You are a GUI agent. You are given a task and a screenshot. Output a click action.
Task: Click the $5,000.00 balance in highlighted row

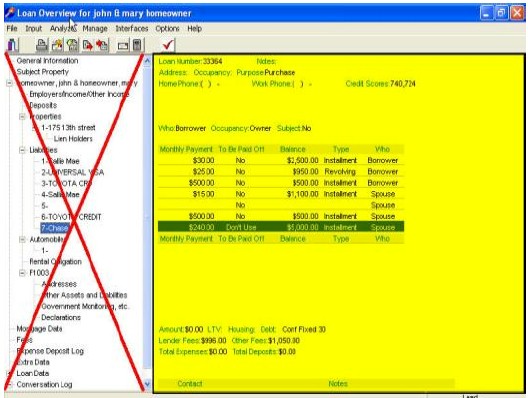pyautogui.click(x=302, y=228)
